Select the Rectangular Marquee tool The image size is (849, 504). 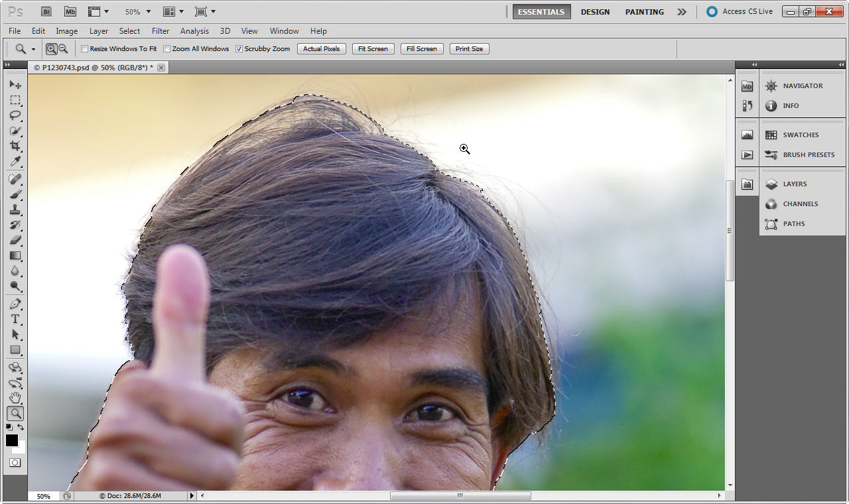(15, 100)
